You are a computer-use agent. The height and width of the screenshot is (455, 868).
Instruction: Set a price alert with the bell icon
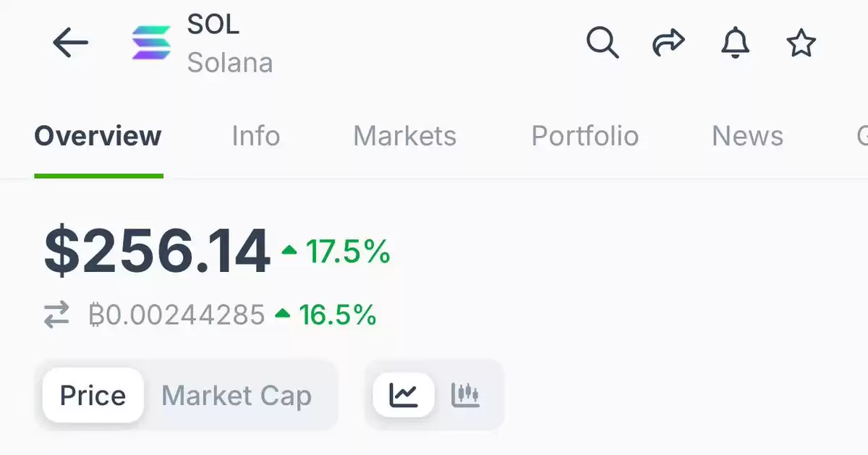click(735, 43)
